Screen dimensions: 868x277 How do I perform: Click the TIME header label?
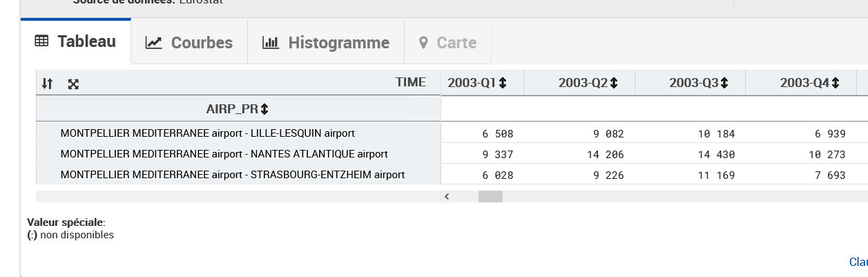[x=411, y=82]
